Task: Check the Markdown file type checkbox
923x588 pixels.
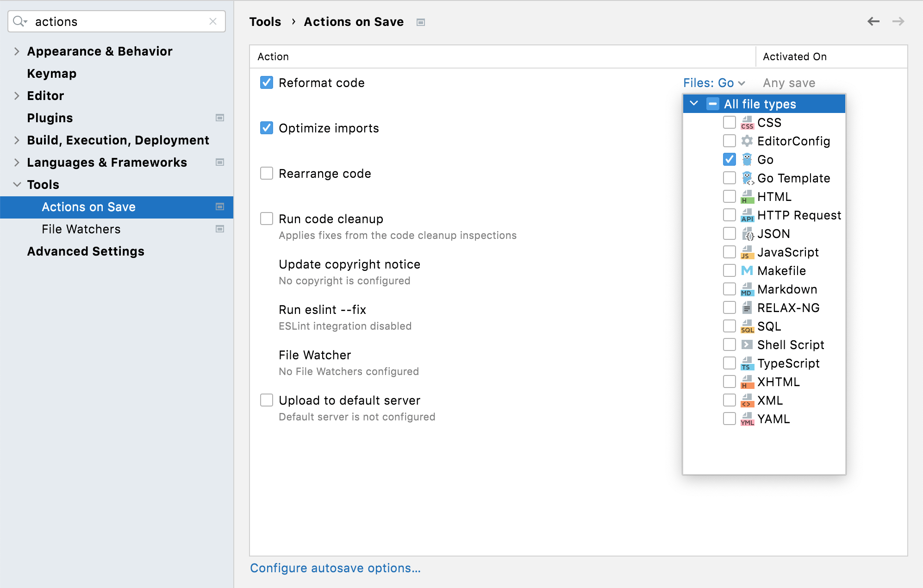Action: 729,289
